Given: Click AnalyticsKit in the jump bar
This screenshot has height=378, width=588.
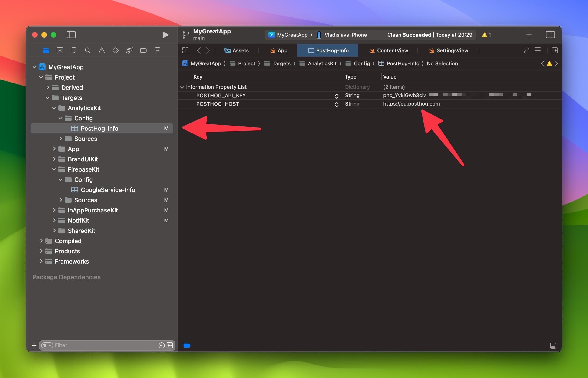Looking at the screenshot, I should 318,63.
